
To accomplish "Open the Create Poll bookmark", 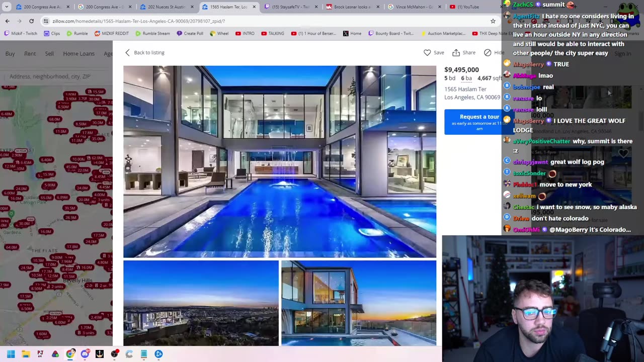I will point(190,34).
